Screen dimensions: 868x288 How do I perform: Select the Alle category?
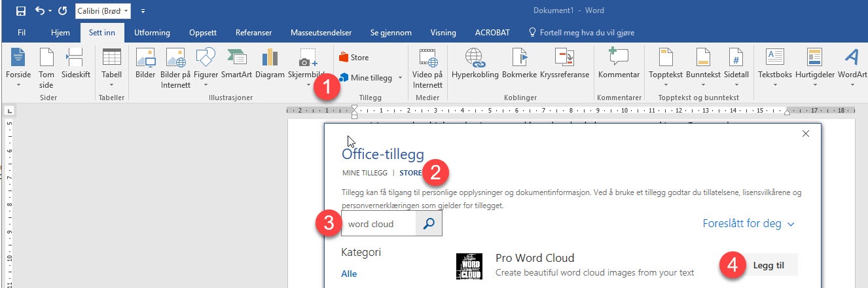[349, 274]
